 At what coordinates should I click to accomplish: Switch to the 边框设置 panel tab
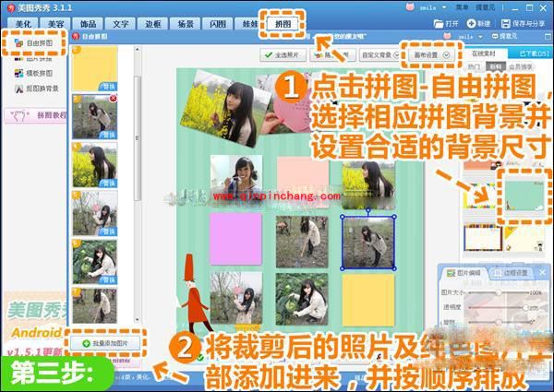tap(511, 273)
